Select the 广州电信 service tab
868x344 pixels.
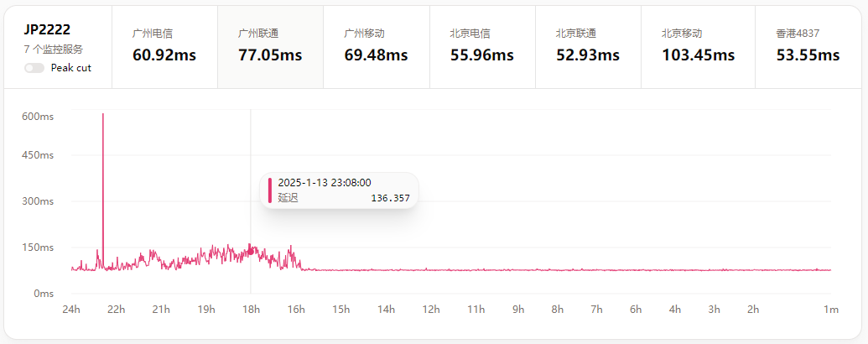pos(164,45)
